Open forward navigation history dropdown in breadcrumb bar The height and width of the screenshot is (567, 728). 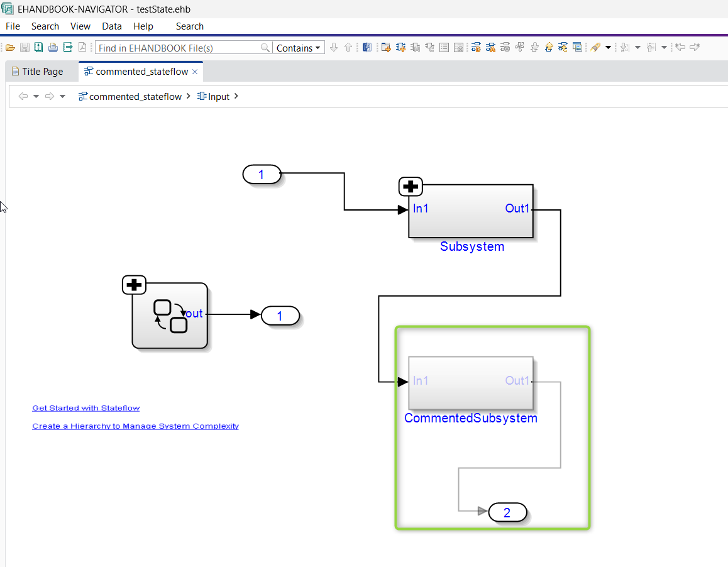point(62,97)
